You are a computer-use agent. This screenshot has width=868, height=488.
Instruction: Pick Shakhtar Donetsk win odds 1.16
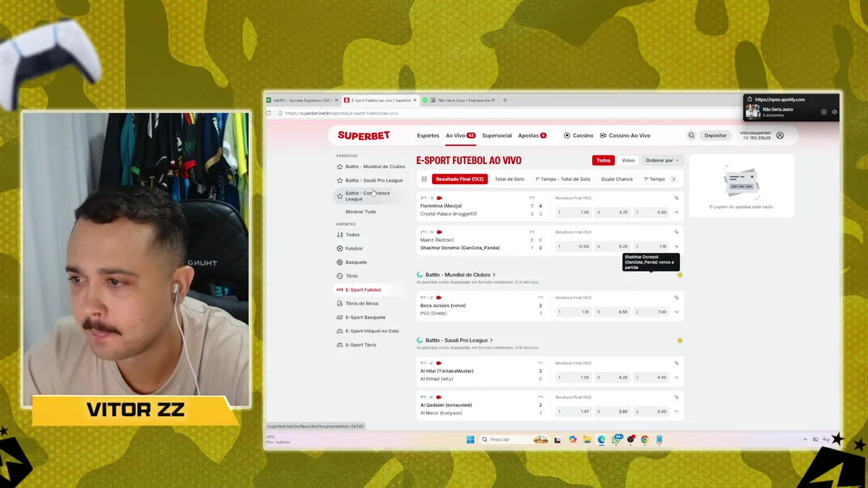(x=651, y=247)
